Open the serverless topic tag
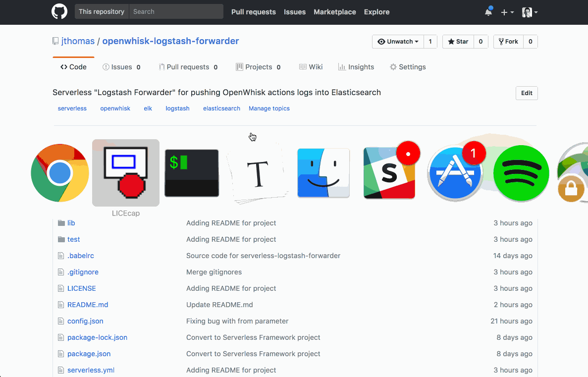This screenshot has height=377, width=588. (72, 108)
